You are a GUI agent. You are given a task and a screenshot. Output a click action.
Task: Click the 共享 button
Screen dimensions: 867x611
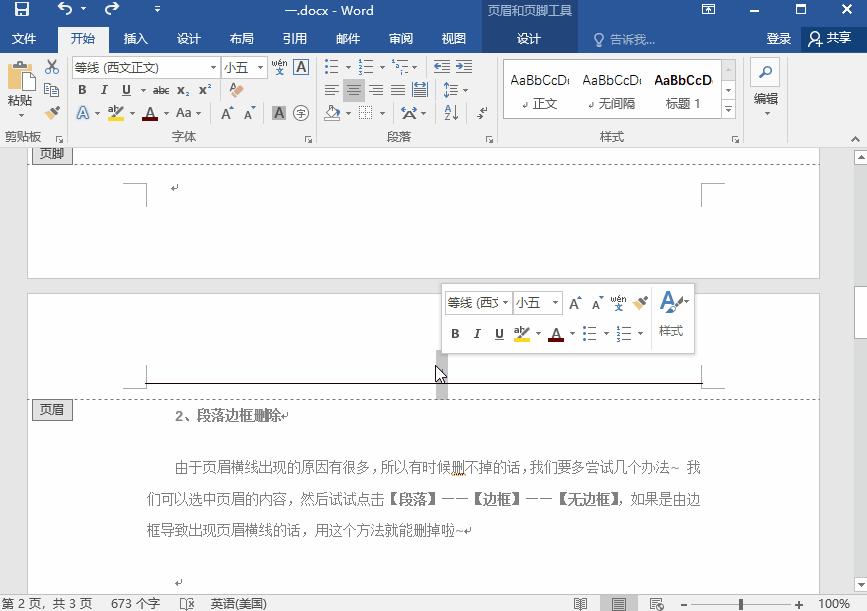coord(840,39)
